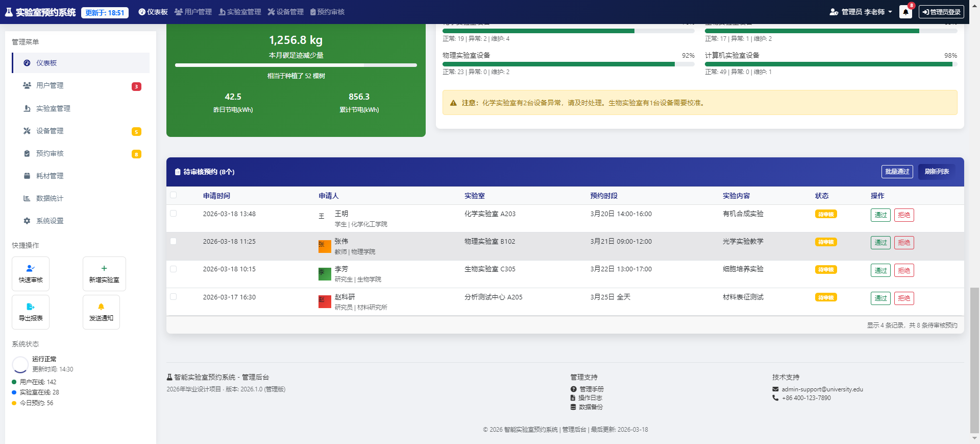
Task: Click 张伟 orange avatar
Action: point(325,246)
